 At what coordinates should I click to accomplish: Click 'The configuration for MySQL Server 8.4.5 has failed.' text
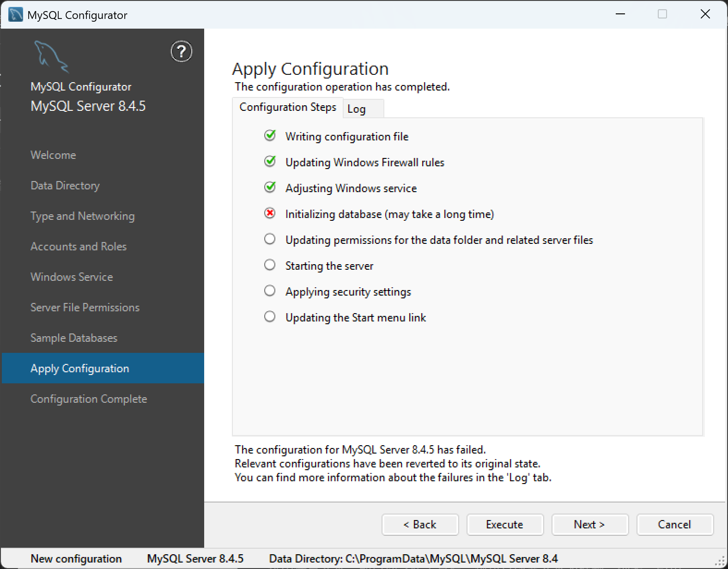tap(360, 450)
